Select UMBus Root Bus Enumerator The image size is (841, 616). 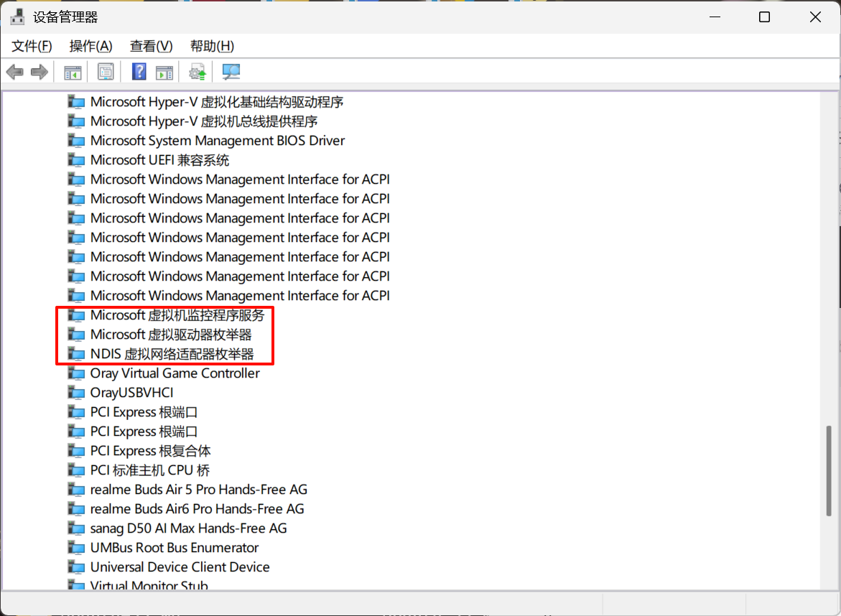175,547
